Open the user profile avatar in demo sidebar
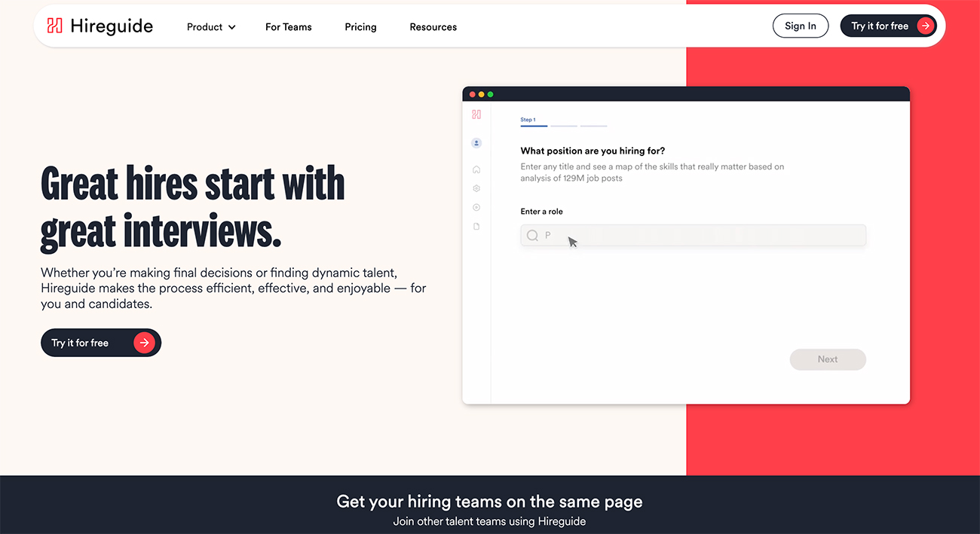 coord(476,143)
